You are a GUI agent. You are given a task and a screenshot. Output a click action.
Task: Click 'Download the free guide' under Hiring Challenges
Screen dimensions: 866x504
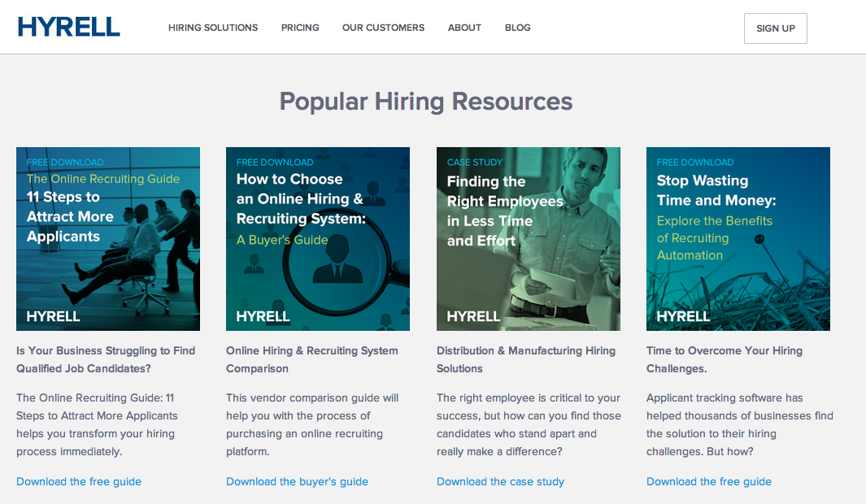point(709,481)
